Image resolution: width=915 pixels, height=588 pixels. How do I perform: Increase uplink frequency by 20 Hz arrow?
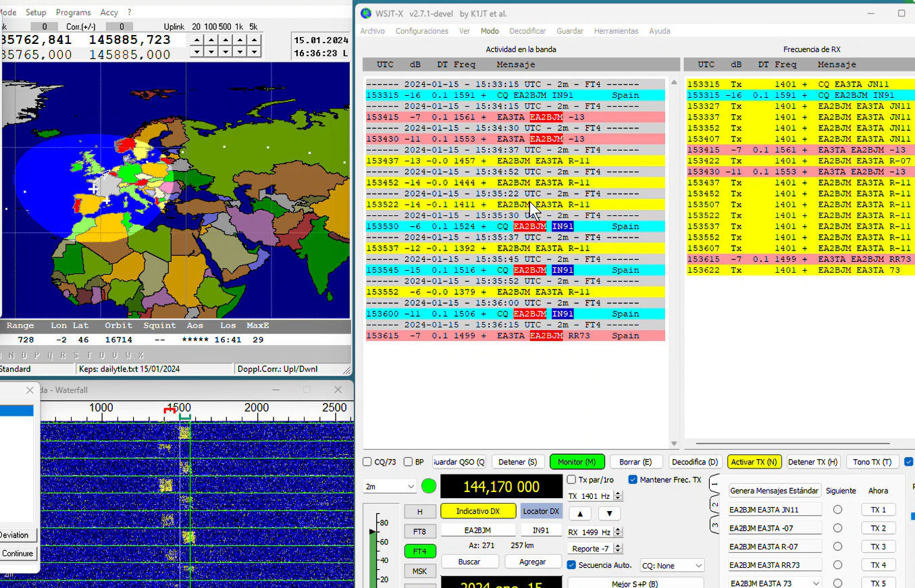(x=197, y=40)
